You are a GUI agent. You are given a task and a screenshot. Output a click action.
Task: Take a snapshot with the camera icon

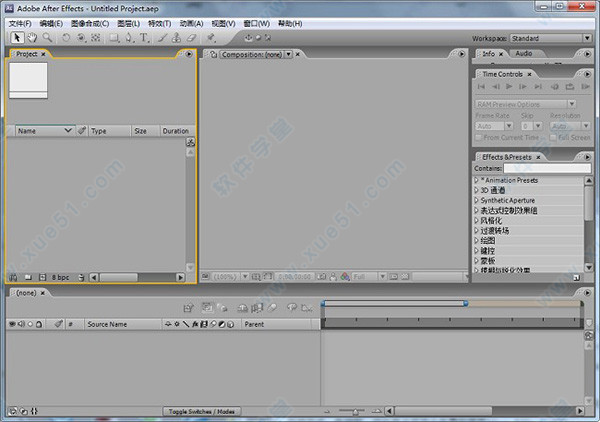pyautogui.click(x=322, y=276)
